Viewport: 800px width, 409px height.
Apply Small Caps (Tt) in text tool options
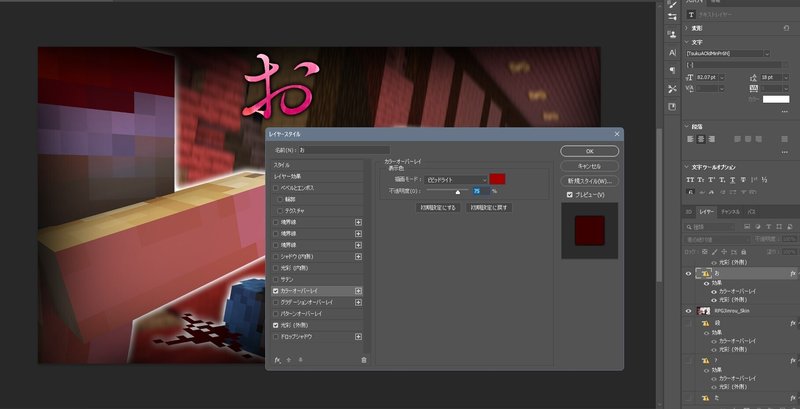coord(701,180)
